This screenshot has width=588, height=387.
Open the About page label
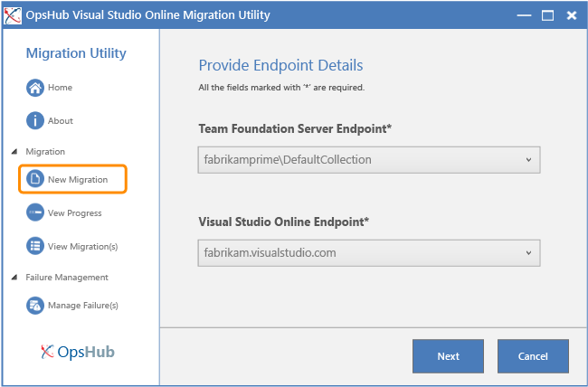[61, 121]
